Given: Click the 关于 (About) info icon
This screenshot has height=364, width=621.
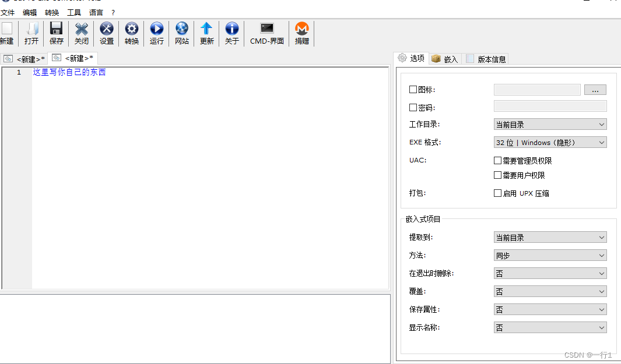Looking at the screenshot, I should pos(232,29).
